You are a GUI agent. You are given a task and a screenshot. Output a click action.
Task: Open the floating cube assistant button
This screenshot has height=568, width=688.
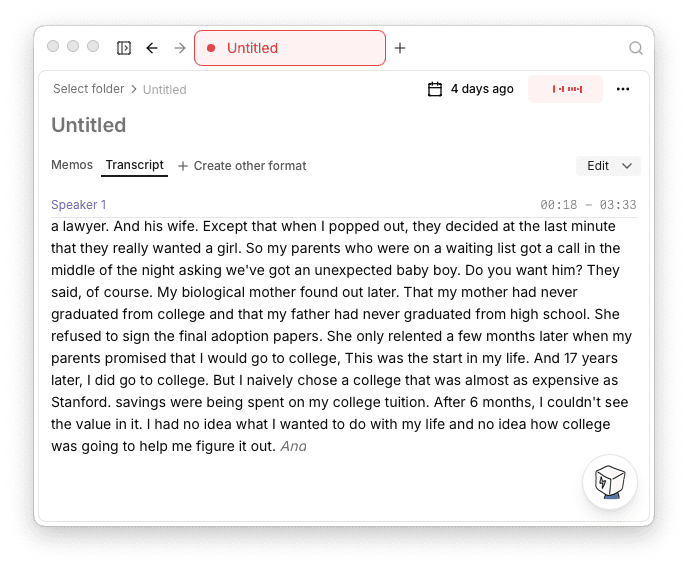(609, 481)
